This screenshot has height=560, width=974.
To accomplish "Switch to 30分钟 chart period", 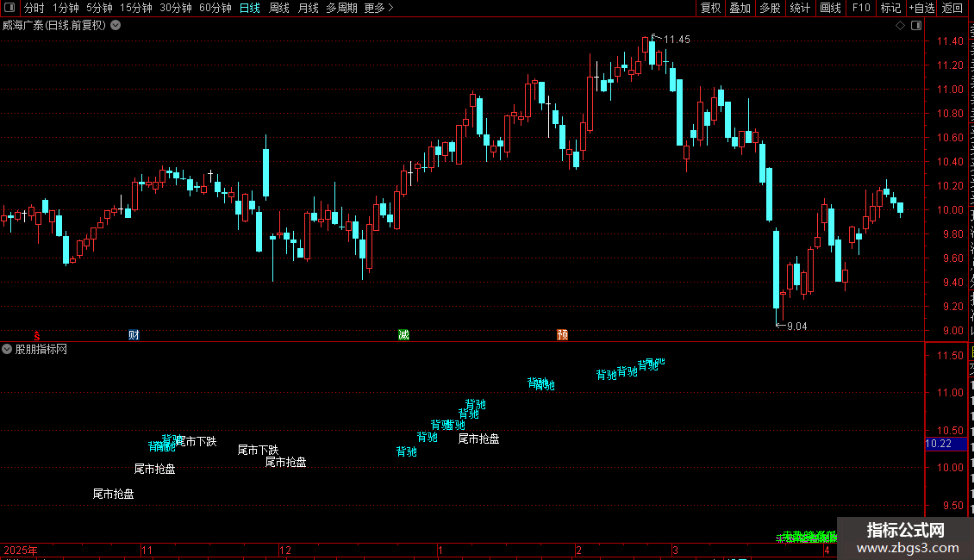I will (x=176, y=8).
